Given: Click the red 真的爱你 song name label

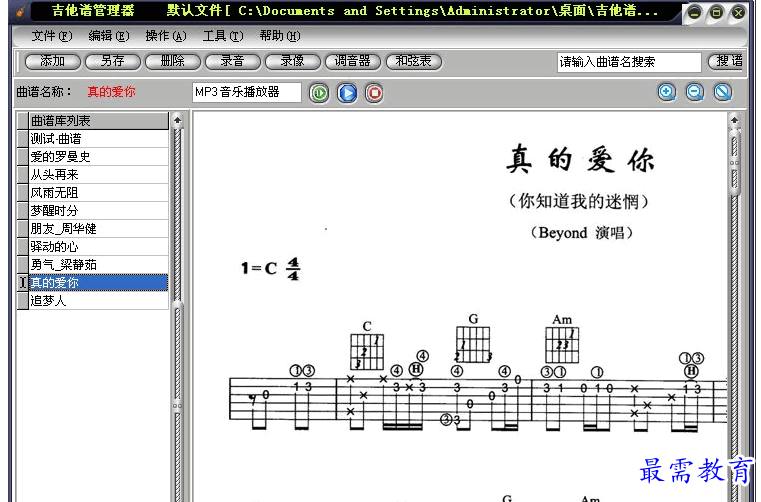Looking at the screenshot, I should [111, 92].
